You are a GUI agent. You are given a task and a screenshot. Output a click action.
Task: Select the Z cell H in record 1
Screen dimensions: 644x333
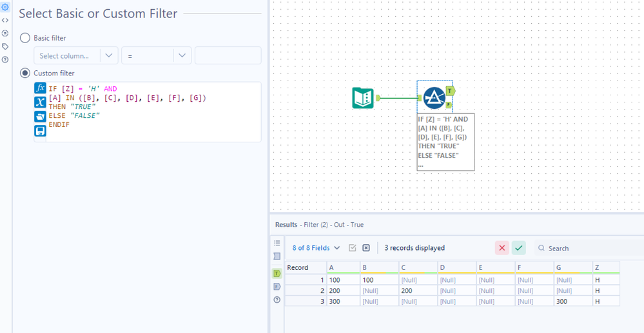click(x=606, y=280)
